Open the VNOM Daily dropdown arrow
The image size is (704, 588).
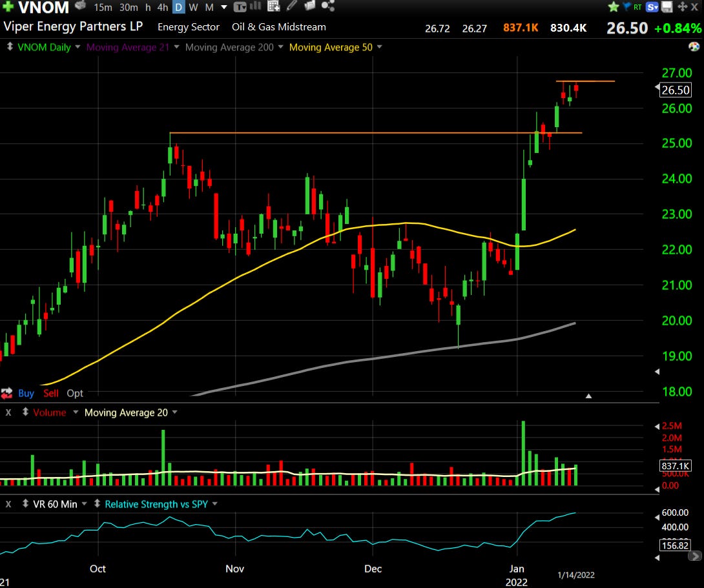[x=78, y=46]
